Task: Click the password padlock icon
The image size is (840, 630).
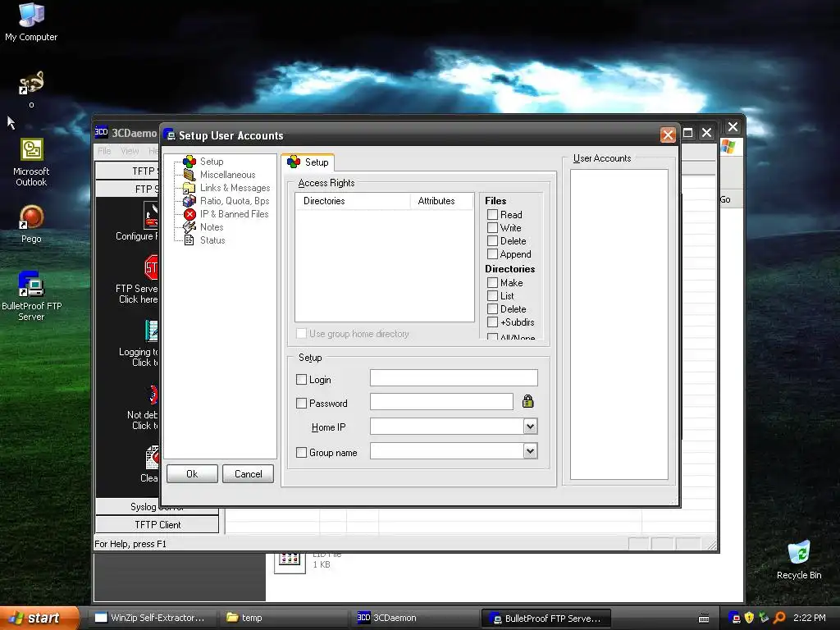Action: (x=527, y=401)
